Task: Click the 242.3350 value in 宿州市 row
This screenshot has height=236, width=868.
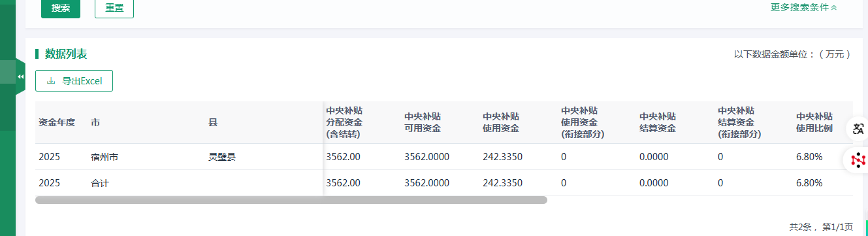Action: click(502, 157)
